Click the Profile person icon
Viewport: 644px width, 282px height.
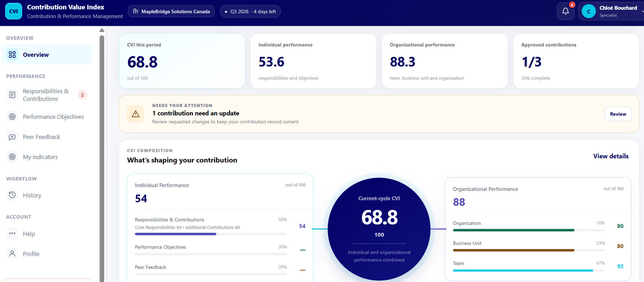pyautogui.click(x=12, y=254)
